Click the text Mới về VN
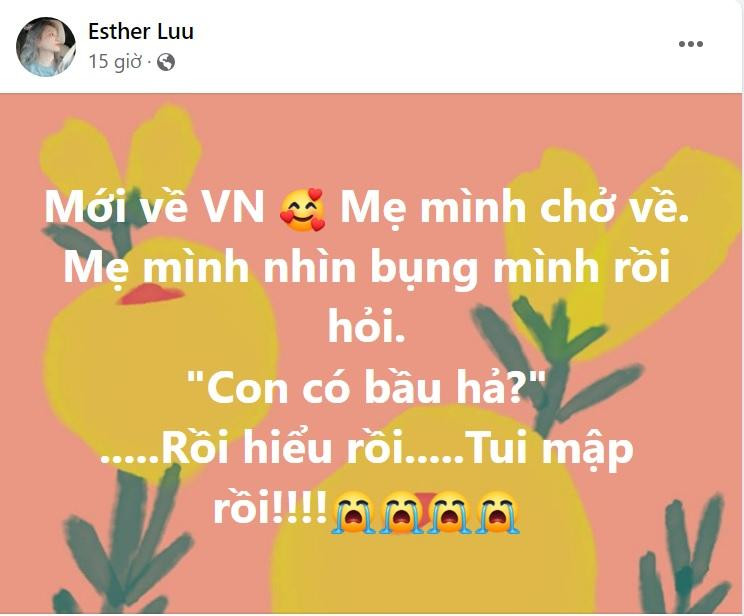This screenshot has height=616, width=744. pos(155,207)
